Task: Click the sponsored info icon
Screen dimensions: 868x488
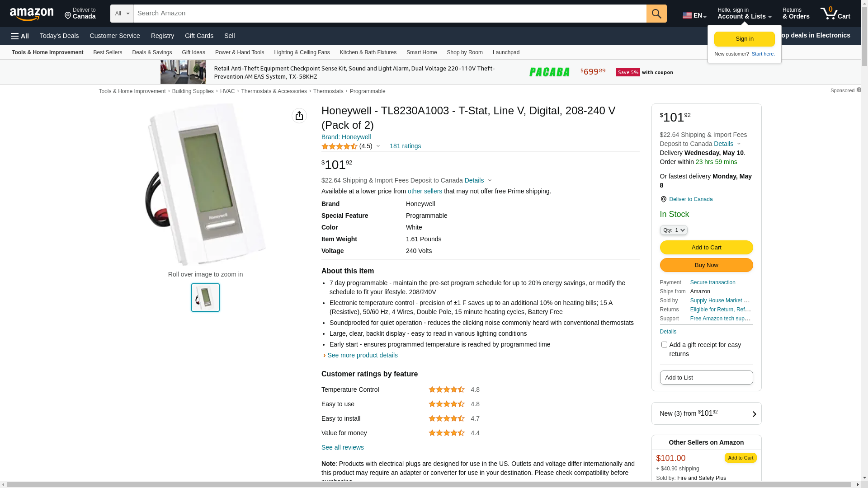Action: coord(859,90)
